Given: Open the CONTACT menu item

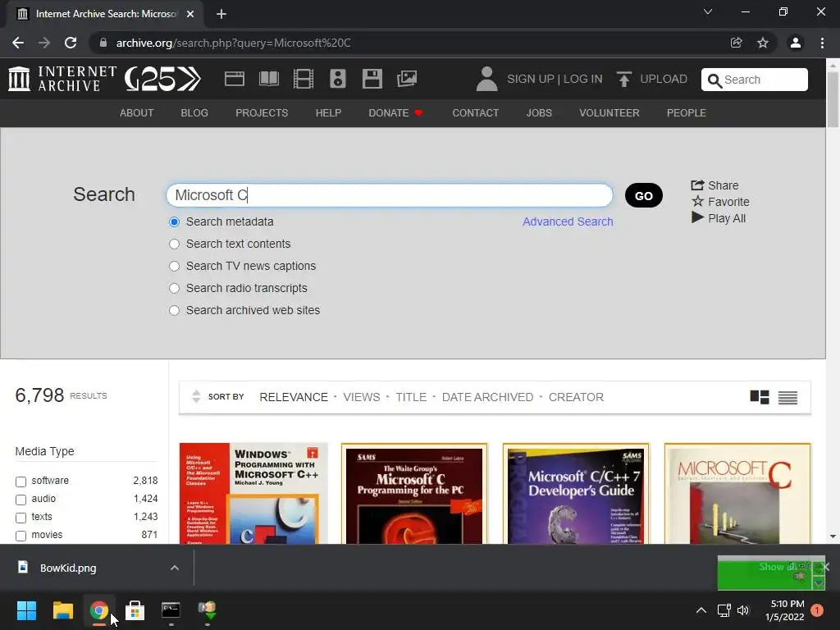Looking at the screenshot, I should click(475, 113).
